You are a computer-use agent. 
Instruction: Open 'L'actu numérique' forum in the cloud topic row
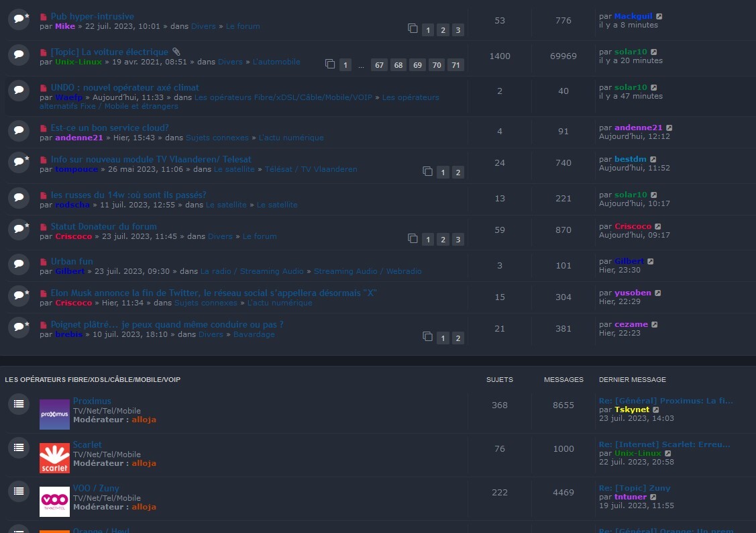coord(291,138)
